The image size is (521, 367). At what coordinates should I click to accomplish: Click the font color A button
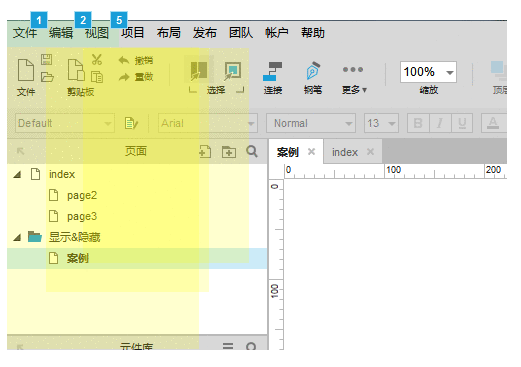coord(493,123)
